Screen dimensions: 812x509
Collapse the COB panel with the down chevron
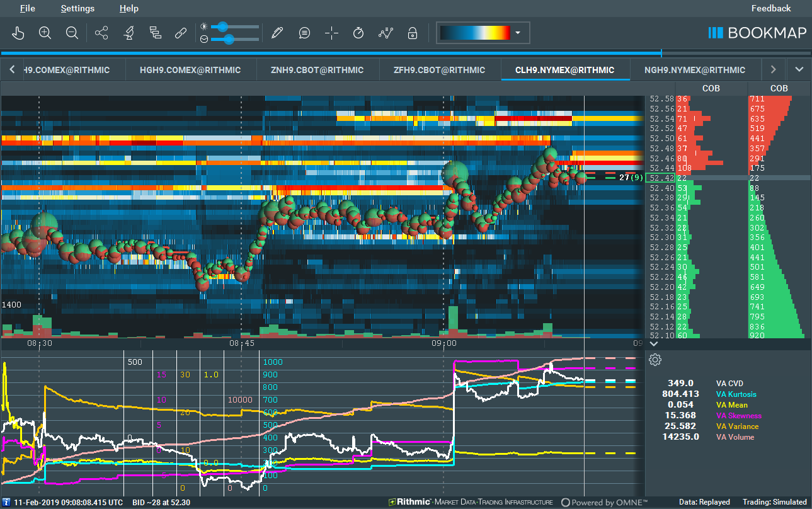click(654, 344)
